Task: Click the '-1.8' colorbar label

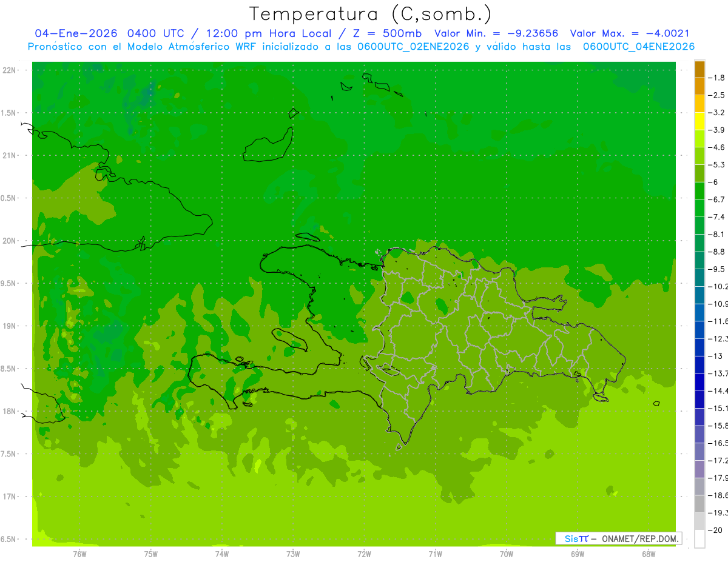Action: coord(718,78)
